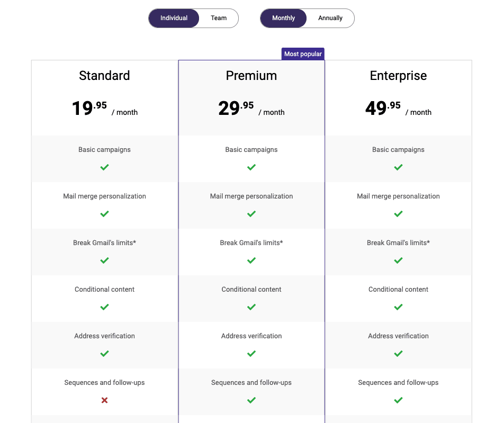The image size is (504, 423).
Task: Switch billing to Annually
Action: point(329,18)
